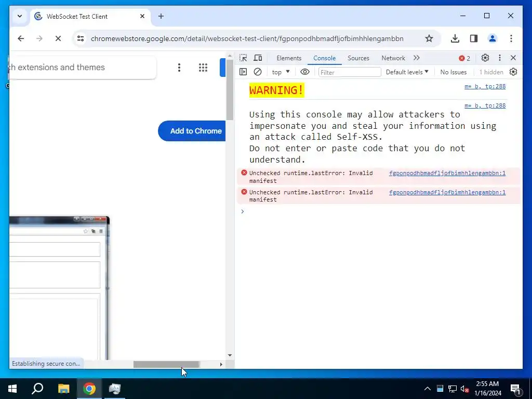Open a new tab with plus button
532x399 pixels.
[161, 16]
